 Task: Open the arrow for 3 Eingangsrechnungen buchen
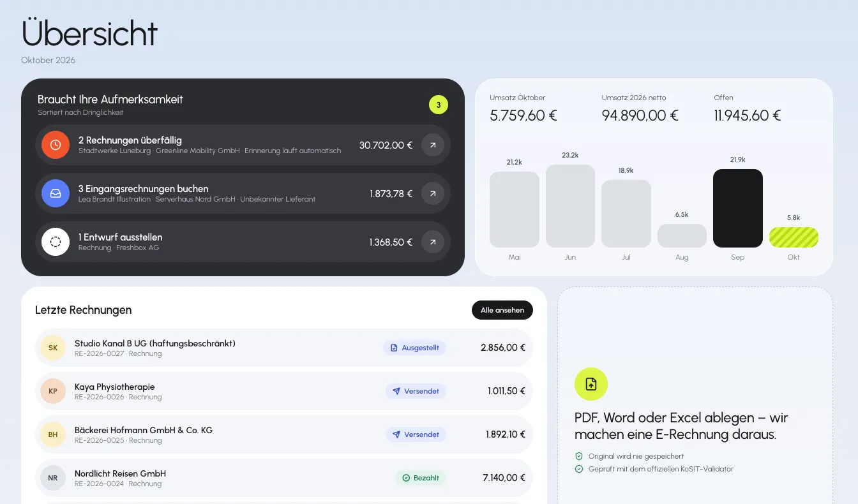point(433,193)
